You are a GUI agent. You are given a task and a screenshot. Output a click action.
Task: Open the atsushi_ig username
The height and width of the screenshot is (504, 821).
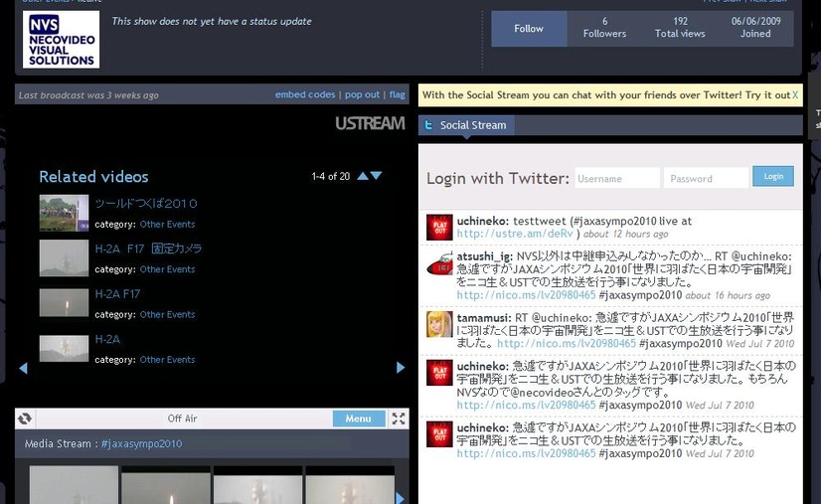[485, 256]
